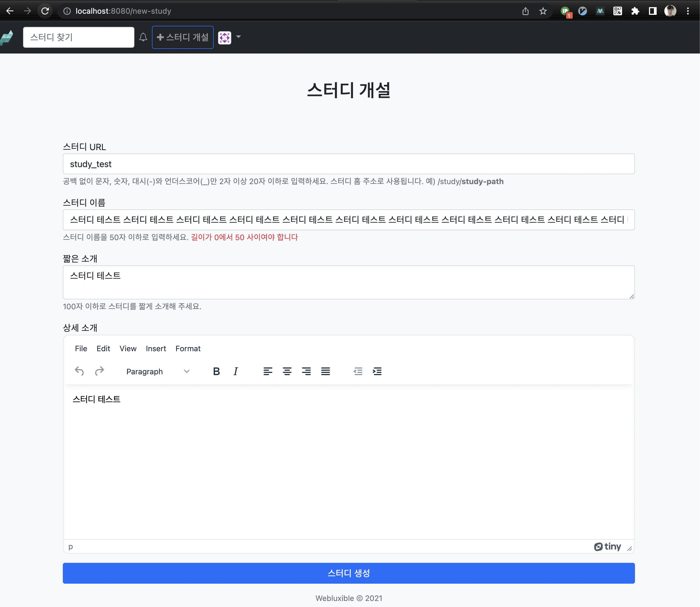The image size is (700, 607).
Task: Open the File menu in editor
Action: (x=81, y=349)
